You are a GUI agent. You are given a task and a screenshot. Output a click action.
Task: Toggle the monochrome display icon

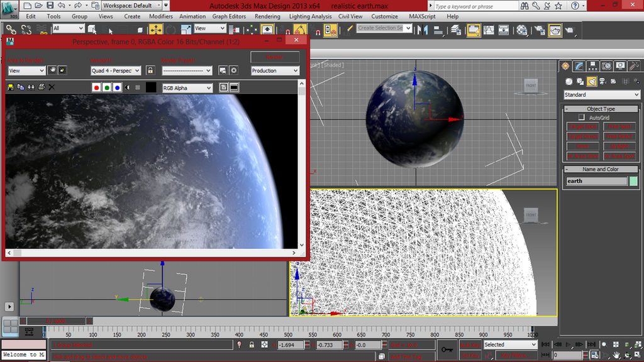click(x=138, y=87)
